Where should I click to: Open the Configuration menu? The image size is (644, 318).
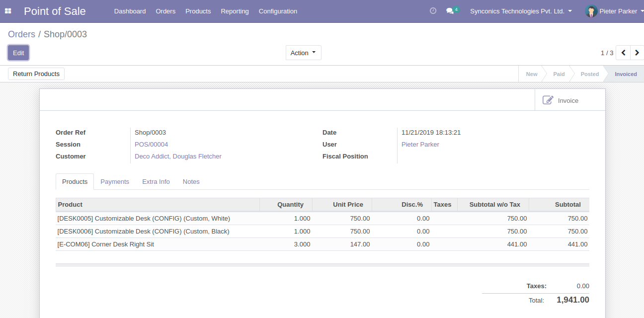278,11
